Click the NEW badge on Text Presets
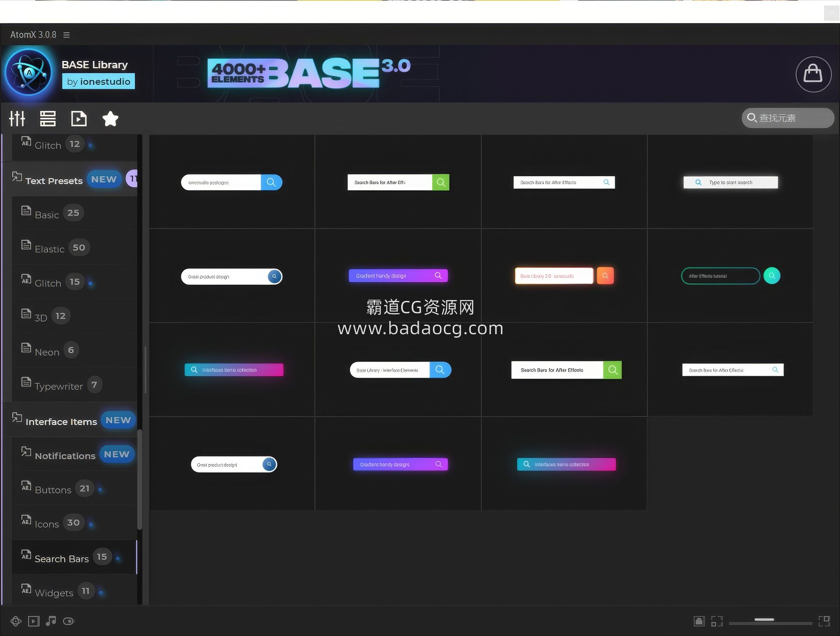 (x=104, y=179)
